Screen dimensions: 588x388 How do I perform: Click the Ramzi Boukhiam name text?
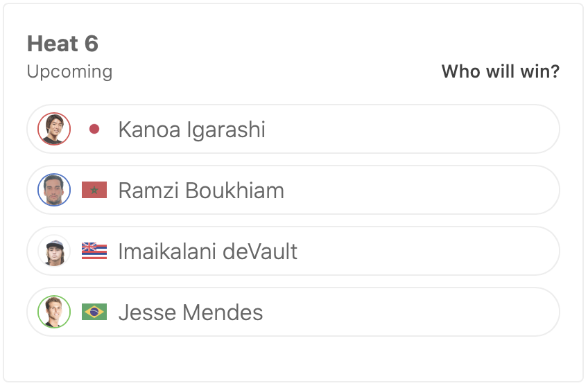coord(201,191)
